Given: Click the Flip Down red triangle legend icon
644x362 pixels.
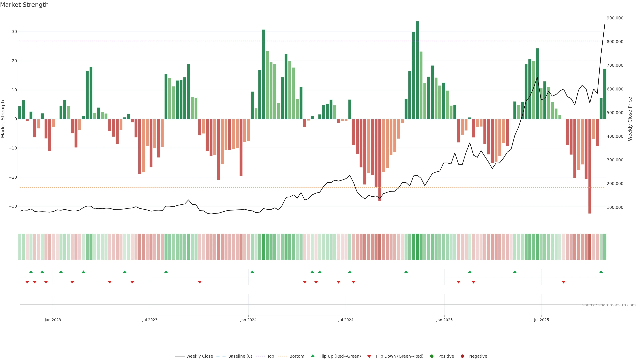Looking at the screenshot, I should tap(369, 356).
